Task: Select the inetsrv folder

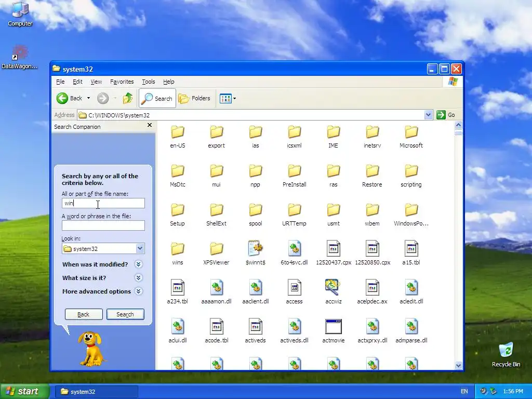Action: 372,137
